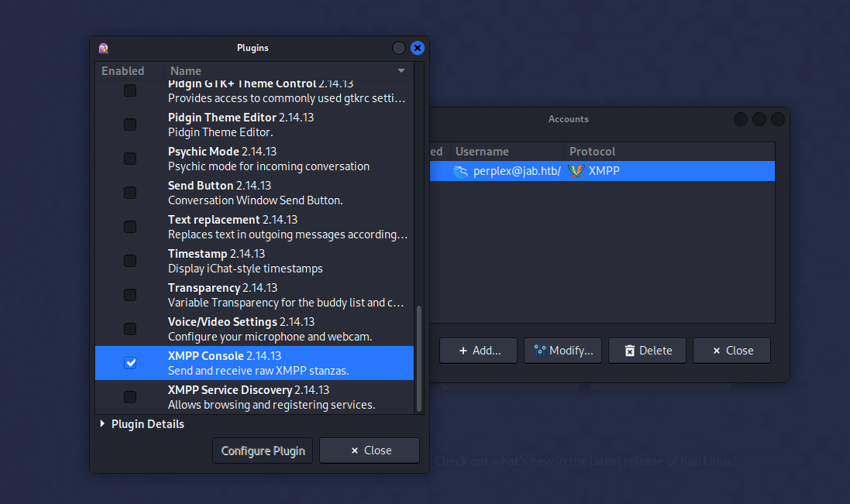850x504 pixels.
Task: Click the round button beside the Plugins close button
Action: (399, 48)
